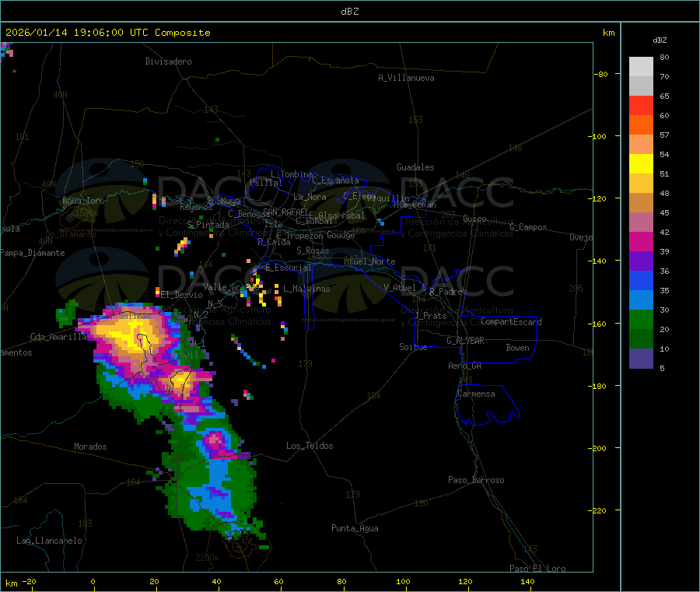
Task: Click the Pampa_Diamante label
Action: point(33,253)
